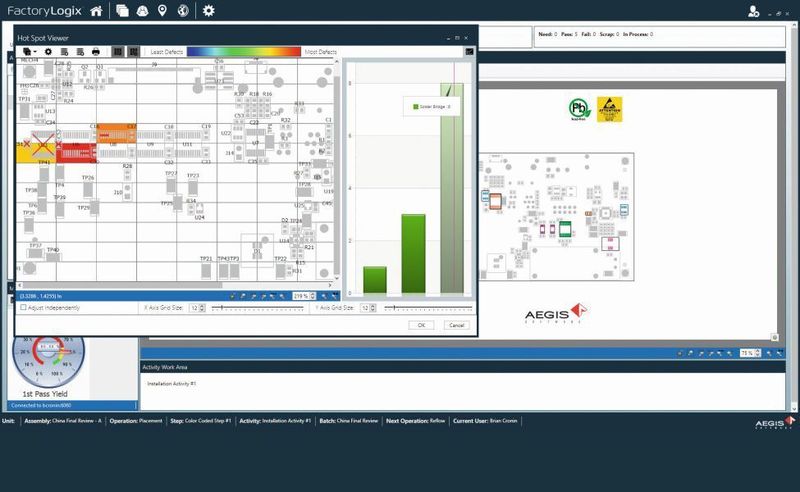Print the Hot Spot Viewer contents

(95, 52)
